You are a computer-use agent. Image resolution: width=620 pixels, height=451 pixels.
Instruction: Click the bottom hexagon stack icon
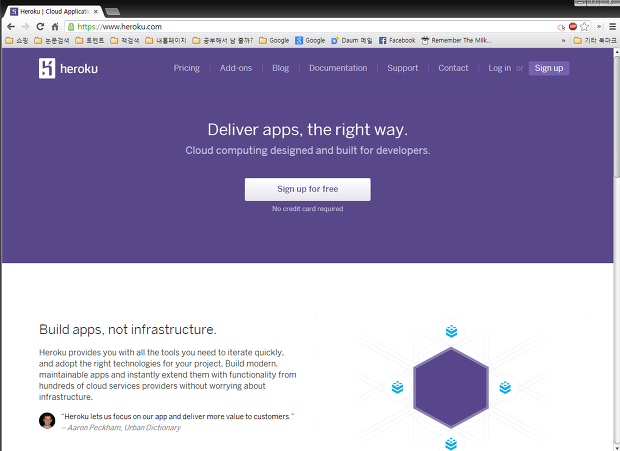[x=451, y=443]
